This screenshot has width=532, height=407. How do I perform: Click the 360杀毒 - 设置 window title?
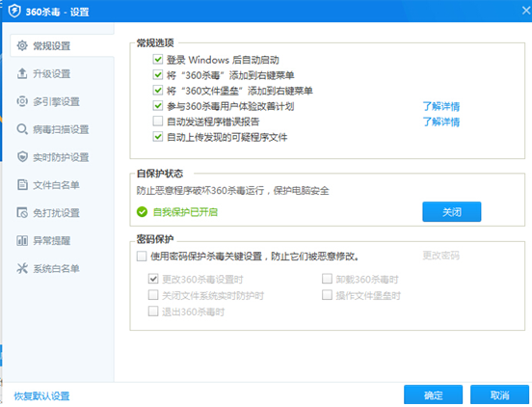click(57, 12)
